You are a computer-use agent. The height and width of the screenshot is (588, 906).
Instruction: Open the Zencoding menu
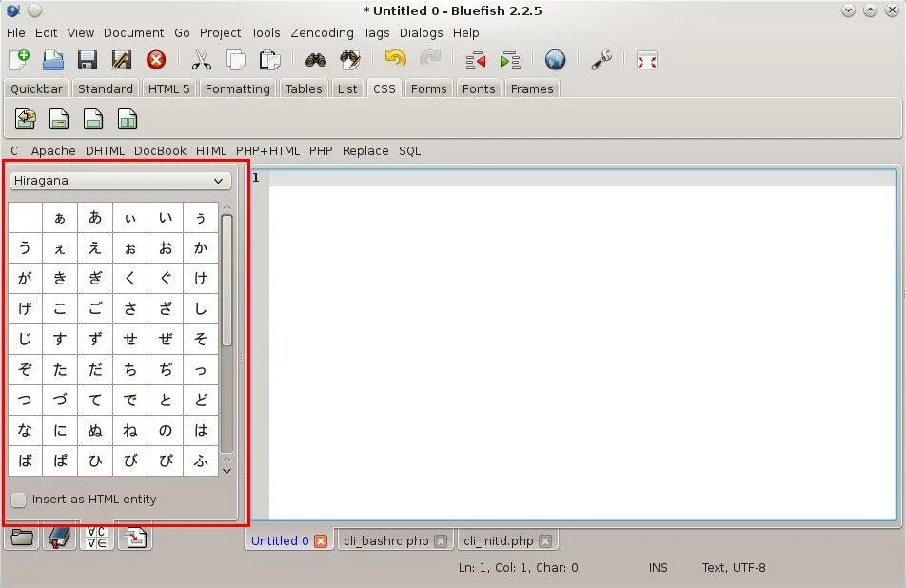[322, 33]
